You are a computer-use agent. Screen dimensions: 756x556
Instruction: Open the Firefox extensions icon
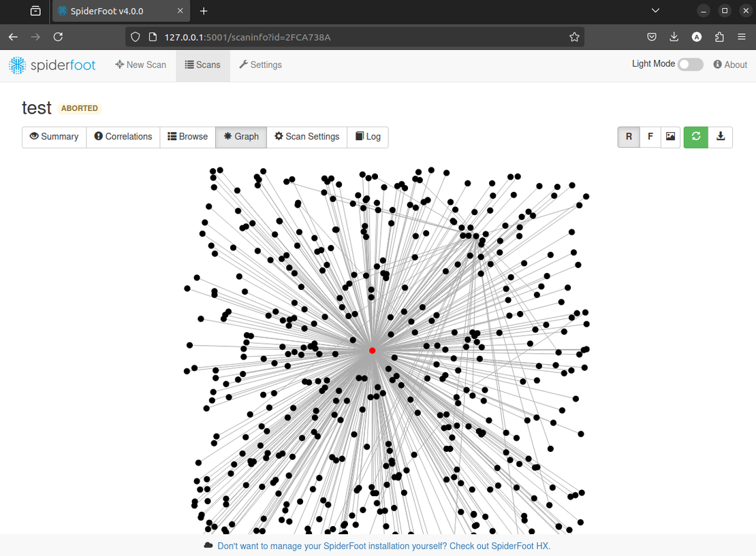(x=719, y=37)
